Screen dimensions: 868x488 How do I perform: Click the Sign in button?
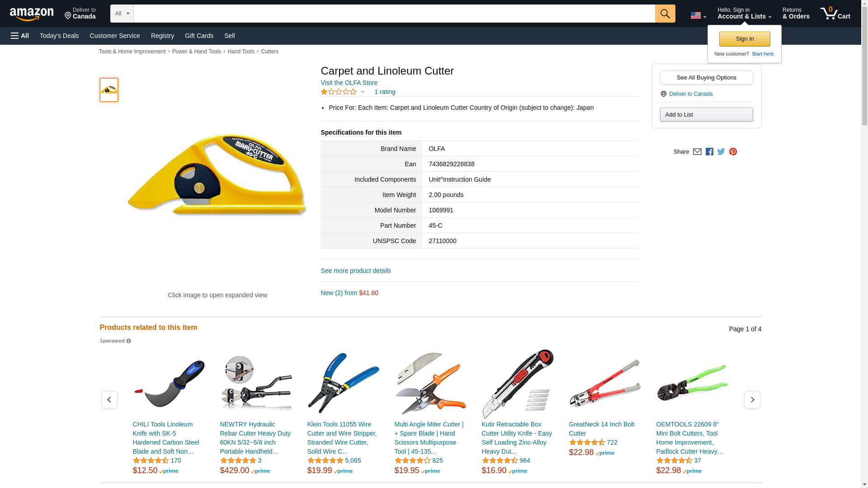(745, 39)
